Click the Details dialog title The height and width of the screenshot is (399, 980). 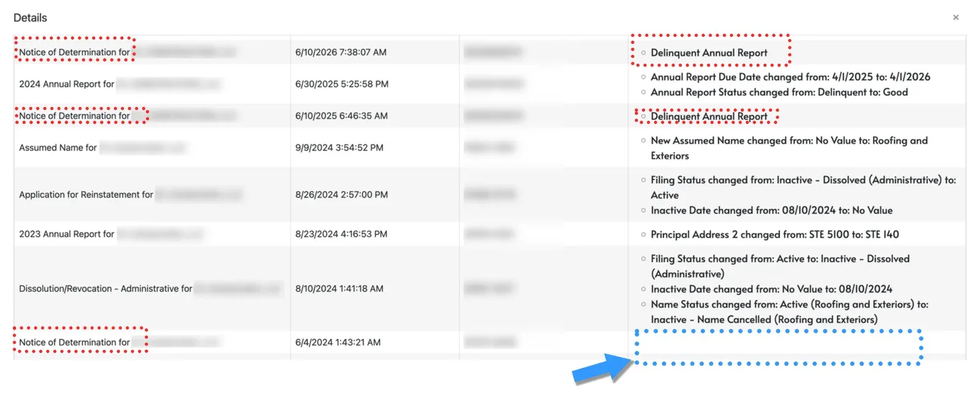click(x=30, y=18)
